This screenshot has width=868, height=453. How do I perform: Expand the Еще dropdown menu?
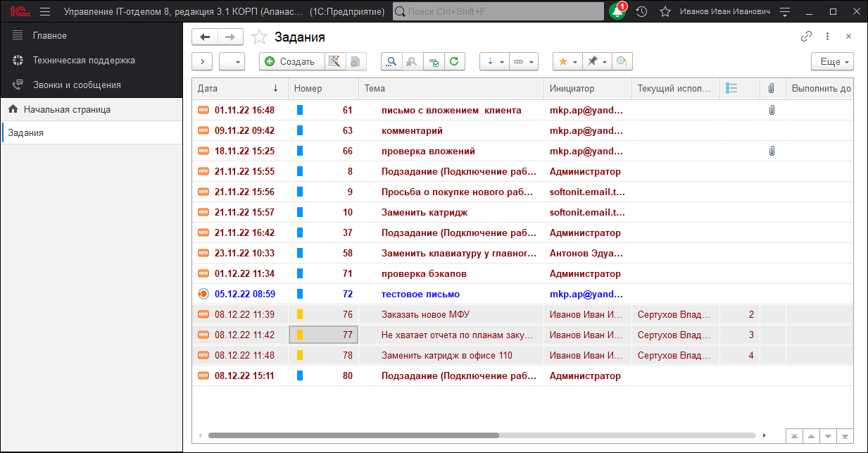coord(832,62)
